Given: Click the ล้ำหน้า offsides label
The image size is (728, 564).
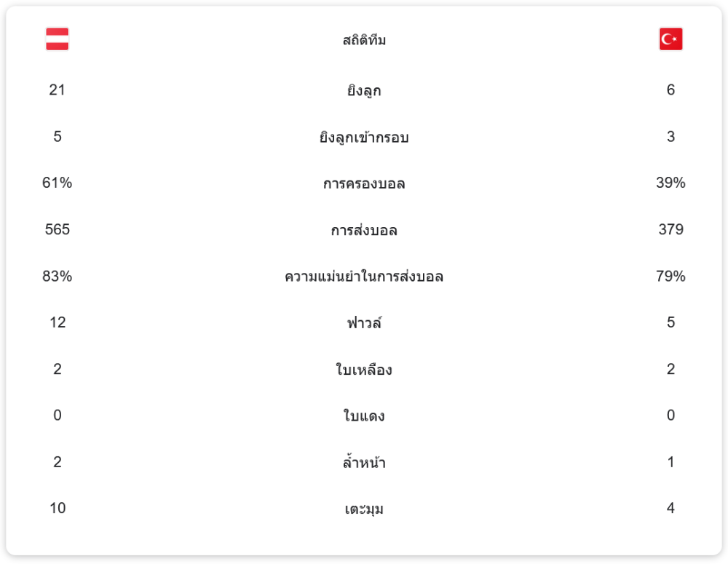Looking at the screenshot, I should click(x=364, y=462).
